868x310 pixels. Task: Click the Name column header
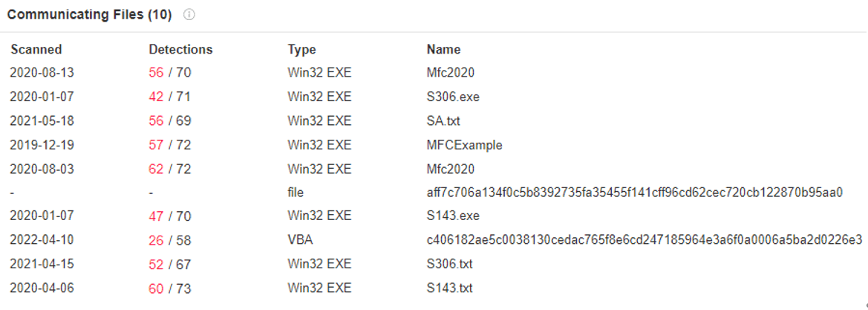click(443, 49)
